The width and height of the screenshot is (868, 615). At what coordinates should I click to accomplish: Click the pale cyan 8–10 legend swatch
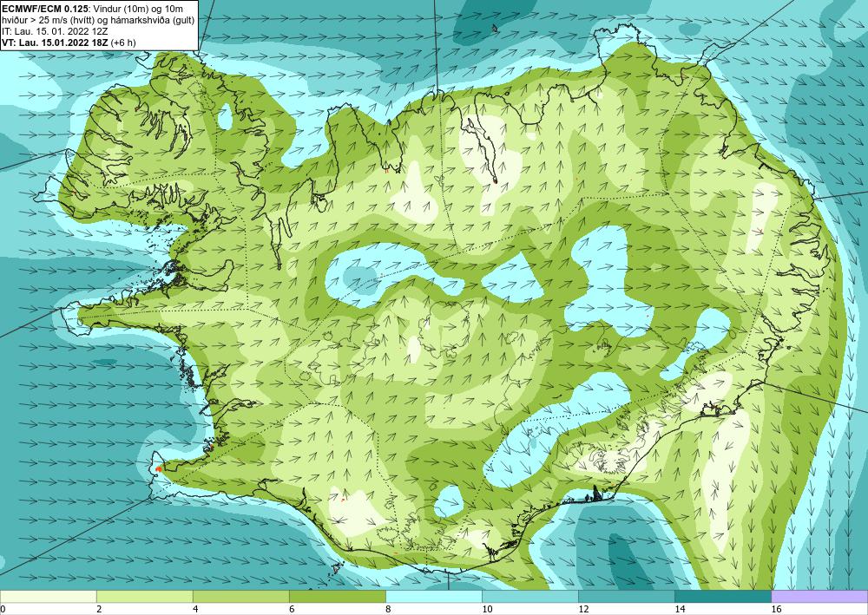click(433, 596)
